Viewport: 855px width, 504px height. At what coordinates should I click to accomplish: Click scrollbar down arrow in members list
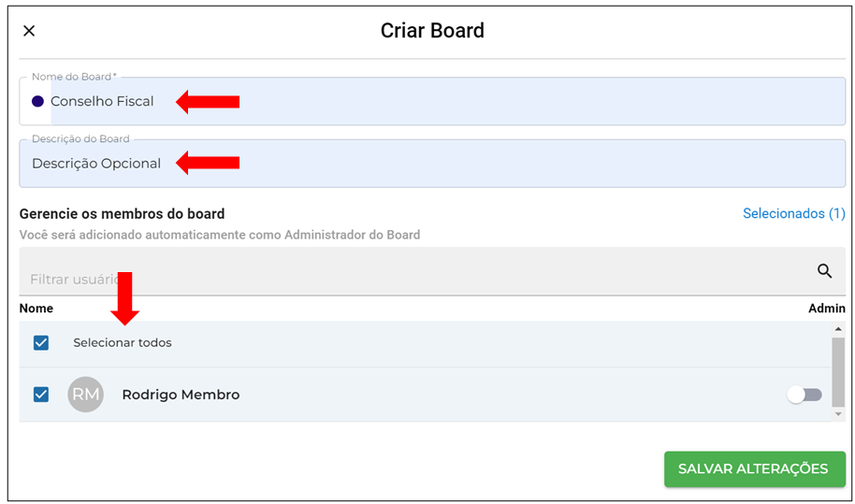point(838,414)
